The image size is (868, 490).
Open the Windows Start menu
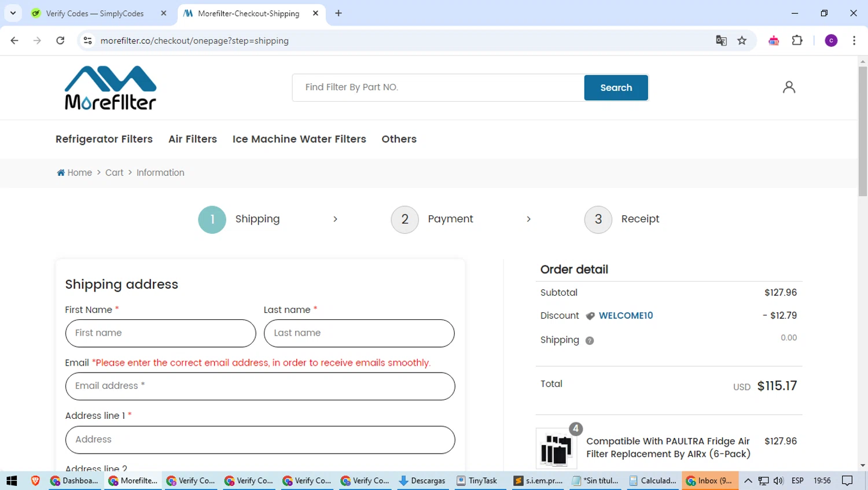[x=12, y=481]
